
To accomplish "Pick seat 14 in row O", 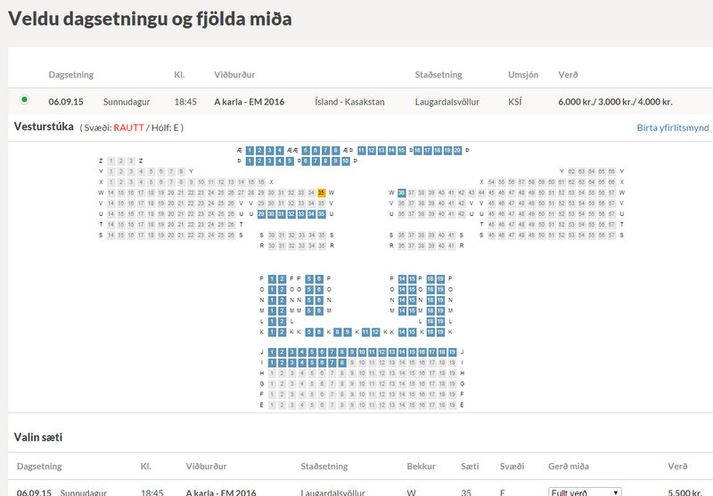I will tap(402, 290).
